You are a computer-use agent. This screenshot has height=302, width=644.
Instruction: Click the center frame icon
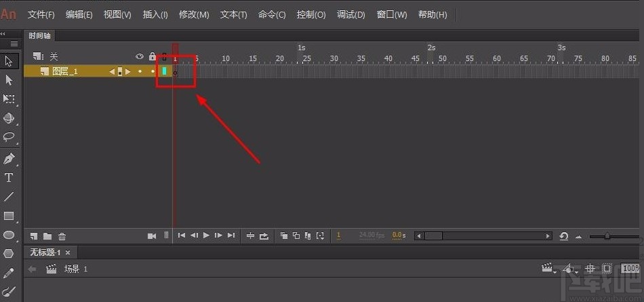tap(250, 235)
